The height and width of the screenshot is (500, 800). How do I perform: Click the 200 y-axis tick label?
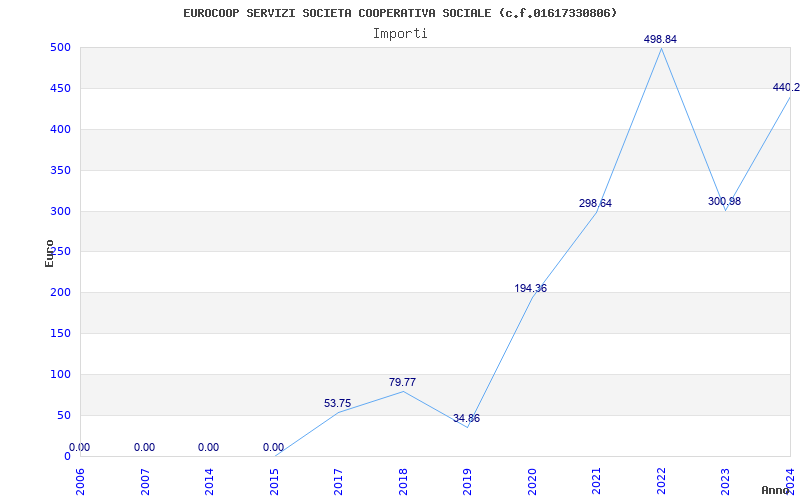click(x=60, y=292)
